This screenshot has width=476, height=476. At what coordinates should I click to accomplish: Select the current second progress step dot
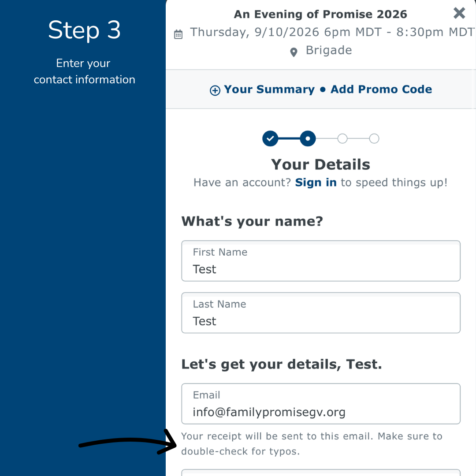click(x=308, y=138)
